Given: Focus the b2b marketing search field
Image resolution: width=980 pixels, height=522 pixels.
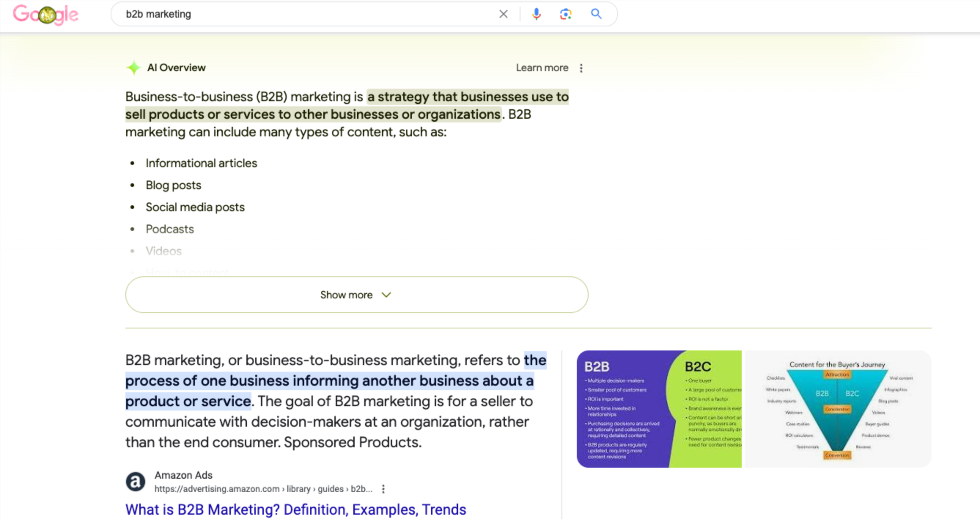Looking at the screenshot, I should (304, 14).
